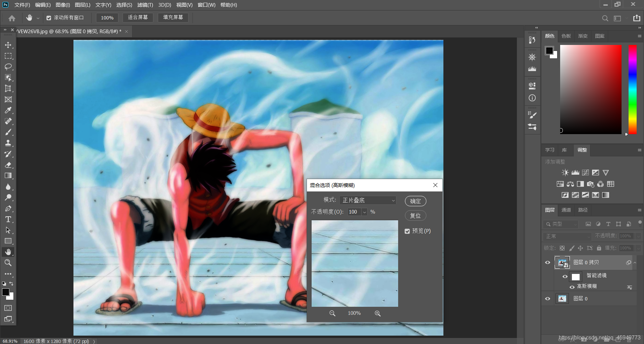644x344 pixels.
Task: Click the 填充屏幕 button
Action: pos(173,17)
